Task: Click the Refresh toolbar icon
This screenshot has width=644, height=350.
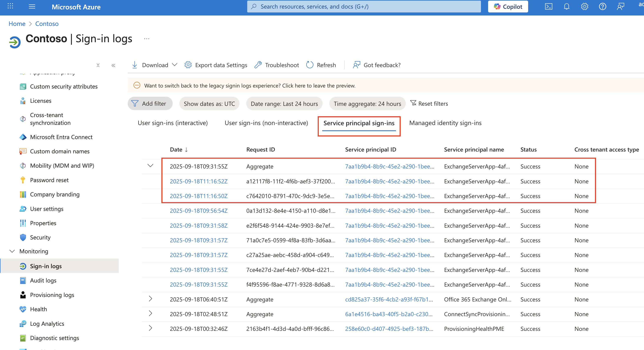Action: pyautogui.click(x=310, y=65)
